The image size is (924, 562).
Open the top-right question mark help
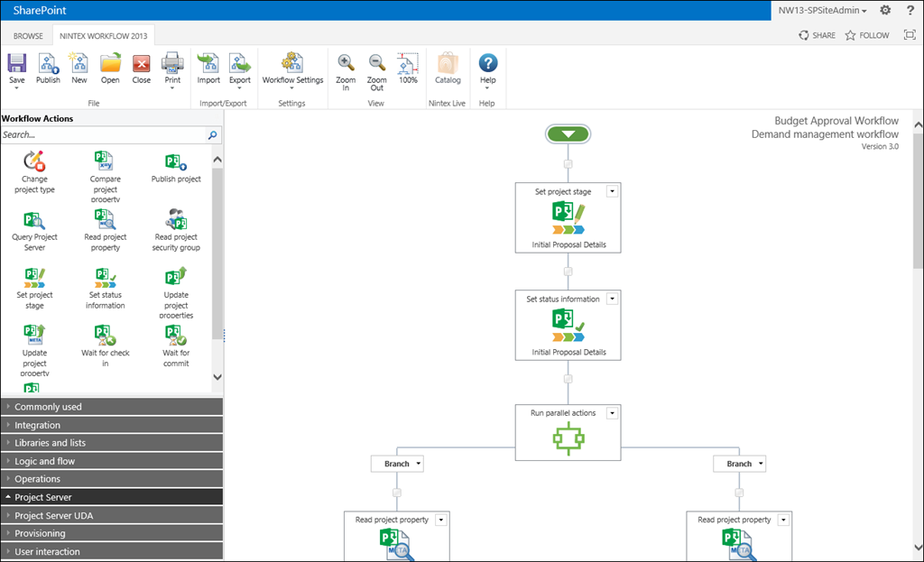pyautogui.click(x=910, y=10)
